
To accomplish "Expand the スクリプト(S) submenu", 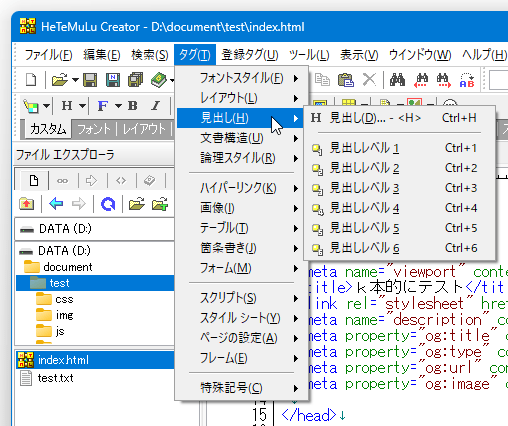I will pos(241,298).
